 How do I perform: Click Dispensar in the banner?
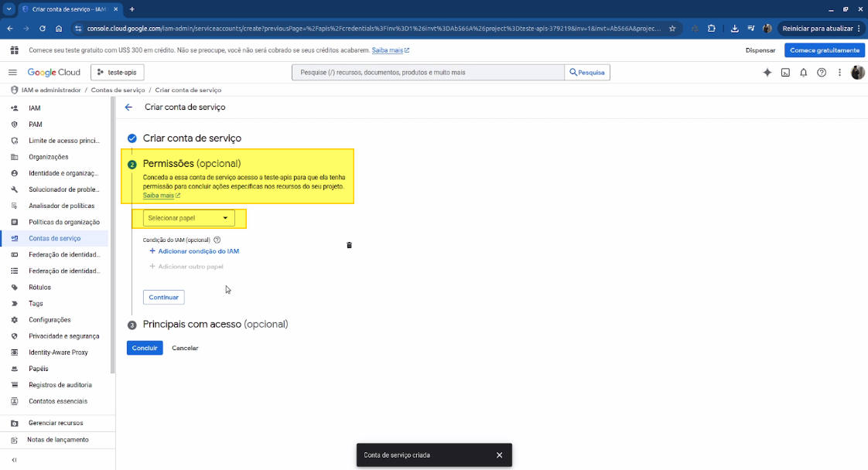[760, 50]
